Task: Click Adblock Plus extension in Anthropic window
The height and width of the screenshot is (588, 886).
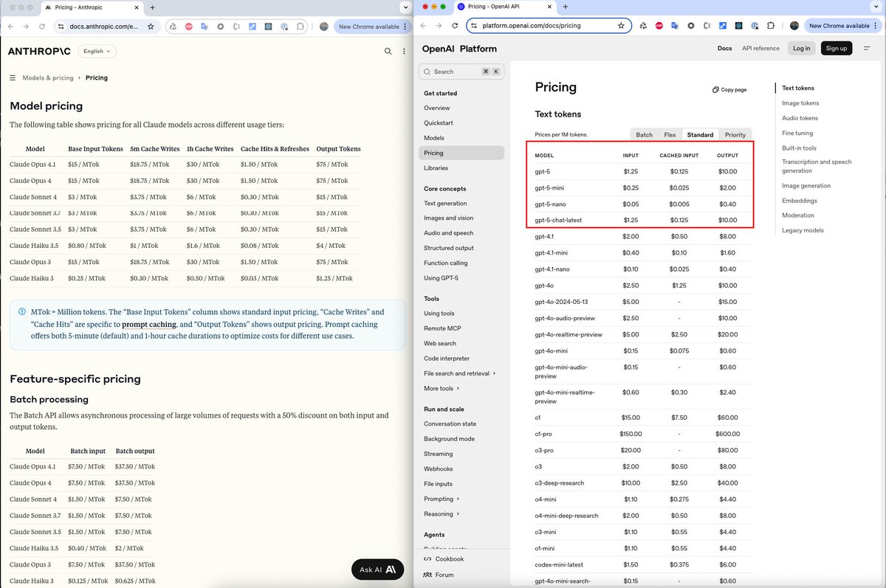Action: pyautogui.click(x=188, y=27)
